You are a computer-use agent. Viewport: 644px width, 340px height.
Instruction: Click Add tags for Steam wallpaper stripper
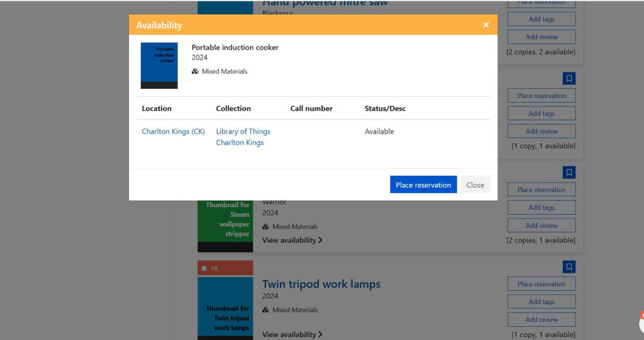[541, 208]
